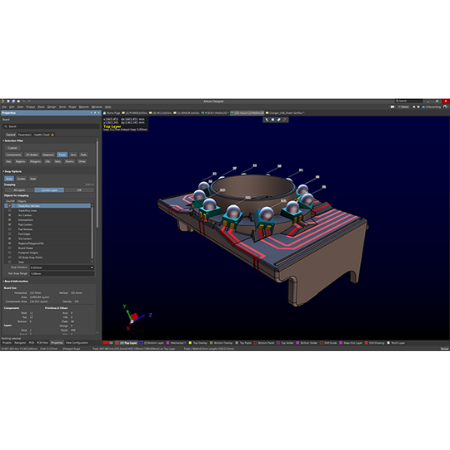The height and width of the screenshot is (450, 450).
Task: Toggle Arc Centers snapping checkbox
Action: pos(9,215)
